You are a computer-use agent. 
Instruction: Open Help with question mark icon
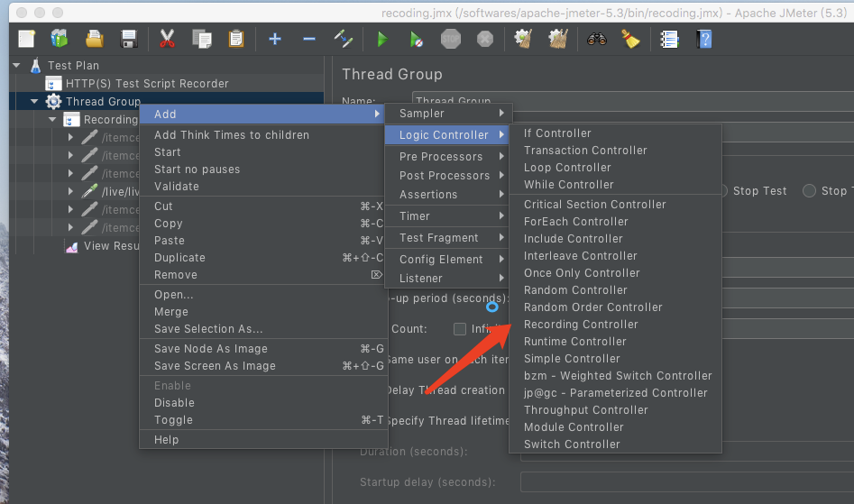click(x=703, y=39)
